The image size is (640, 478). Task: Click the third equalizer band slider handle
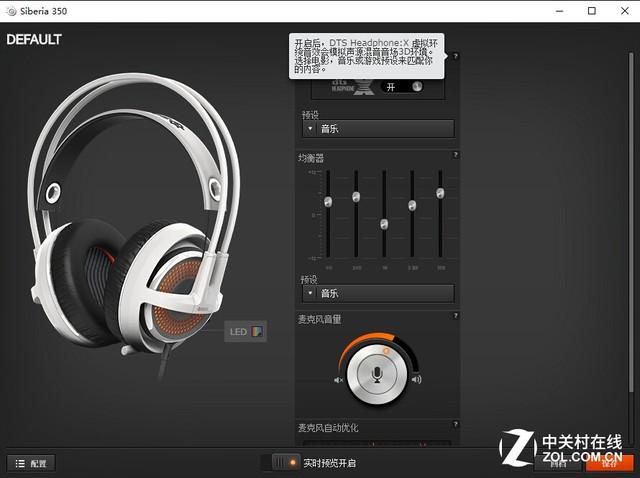pos(384,224)
